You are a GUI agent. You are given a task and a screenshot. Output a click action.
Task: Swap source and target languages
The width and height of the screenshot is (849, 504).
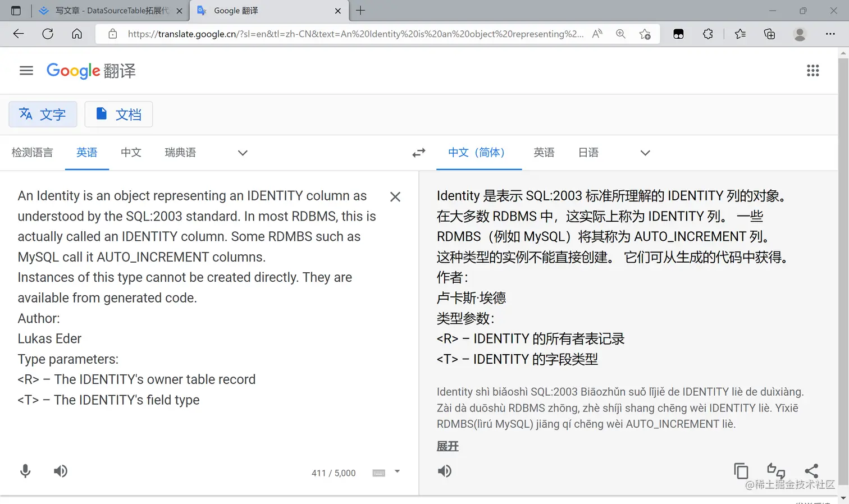coord(419,153)
